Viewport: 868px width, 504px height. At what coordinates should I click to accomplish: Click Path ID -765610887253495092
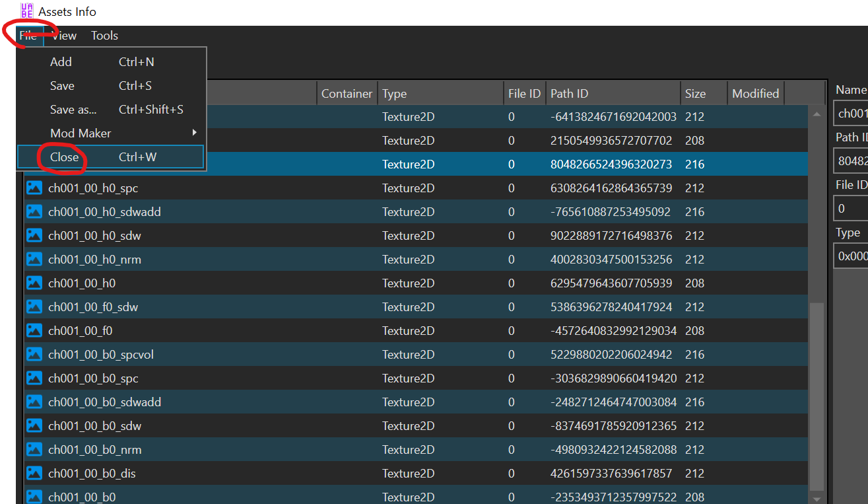(x=610, y=212)
